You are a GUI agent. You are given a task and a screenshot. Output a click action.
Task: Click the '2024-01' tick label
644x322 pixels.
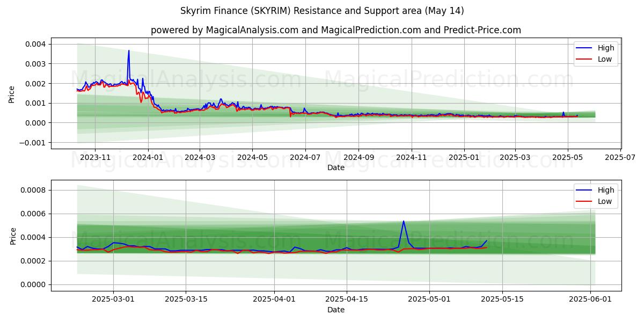point(148,157)
